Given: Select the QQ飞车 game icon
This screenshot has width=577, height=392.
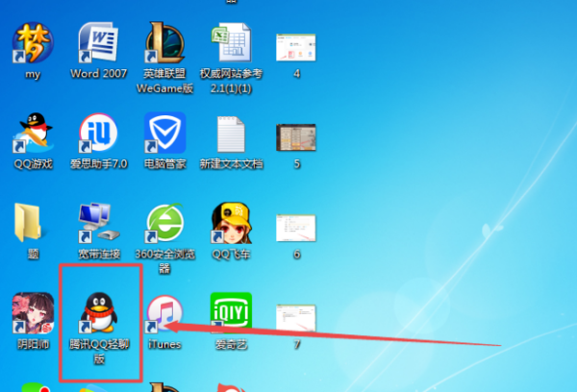Looking at the screenshot, I should click(231, 223).
